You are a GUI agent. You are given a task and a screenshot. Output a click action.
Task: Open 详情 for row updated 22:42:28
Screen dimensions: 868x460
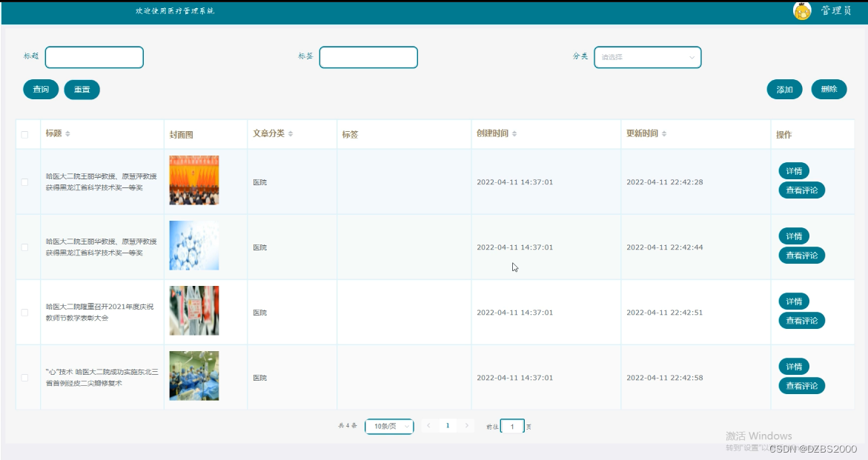(x=794, y=171)
